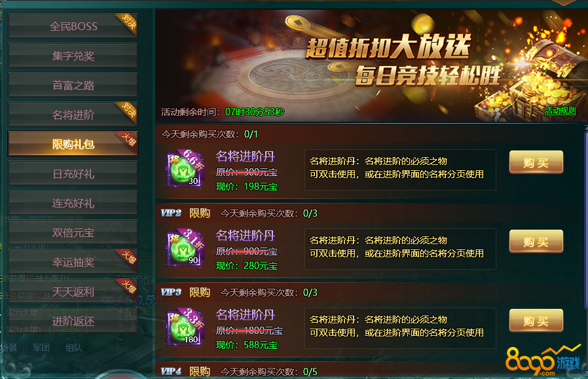
Task: Select the 幸运抽奖 tab
Action: (73, 262)
